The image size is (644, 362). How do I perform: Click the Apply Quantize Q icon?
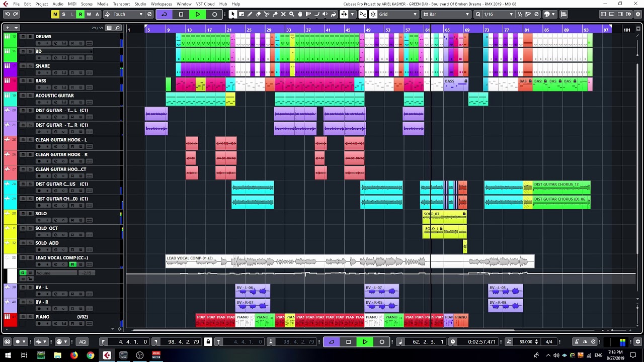coord(478,14)
